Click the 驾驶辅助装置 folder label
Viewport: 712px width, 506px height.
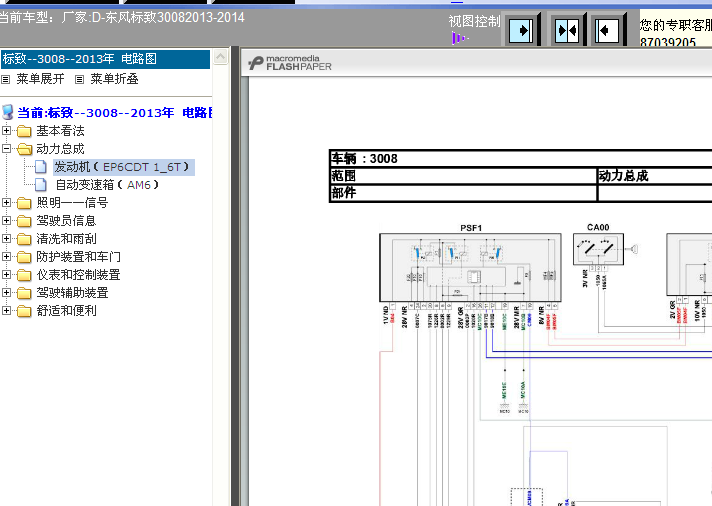pyautogui.click(x=72, y=293)
